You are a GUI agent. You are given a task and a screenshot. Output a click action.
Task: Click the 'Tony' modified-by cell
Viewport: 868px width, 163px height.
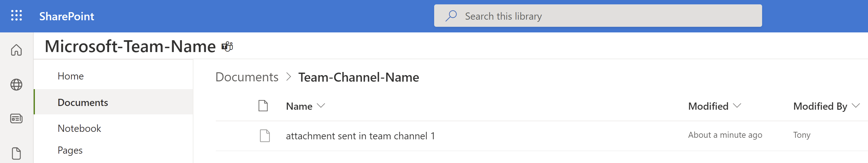[x=801, y=135]
